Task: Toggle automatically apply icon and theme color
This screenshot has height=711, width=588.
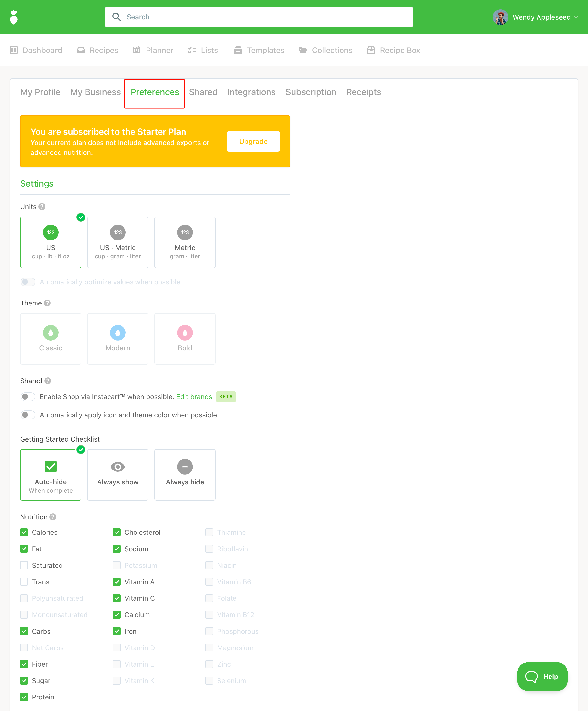Action: 28,415
